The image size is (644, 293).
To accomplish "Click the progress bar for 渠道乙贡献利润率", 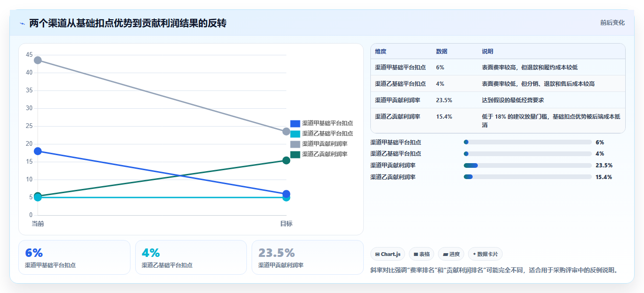I will coord(528,177).
